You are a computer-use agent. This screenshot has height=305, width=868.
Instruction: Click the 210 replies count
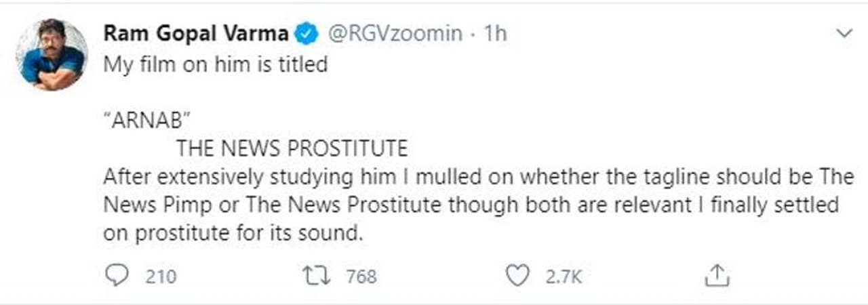tap(161, 277)
